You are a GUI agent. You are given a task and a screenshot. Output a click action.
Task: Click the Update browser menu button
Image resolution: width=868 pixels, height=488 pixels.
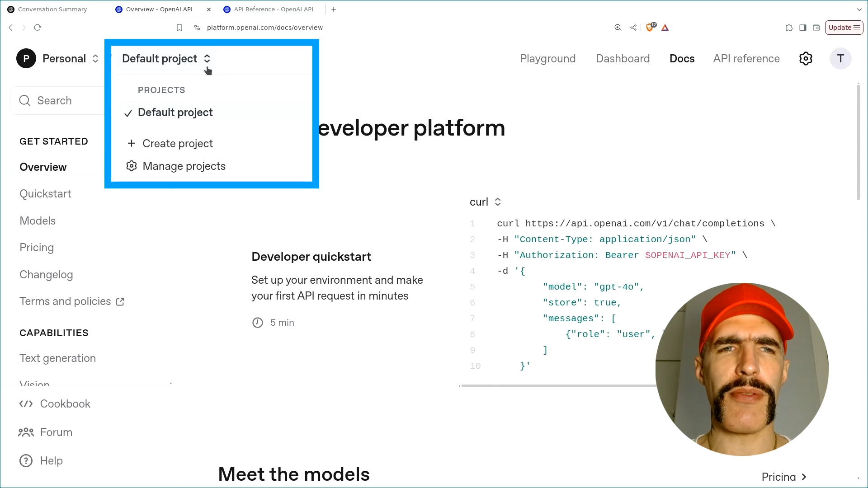[844, 28]
